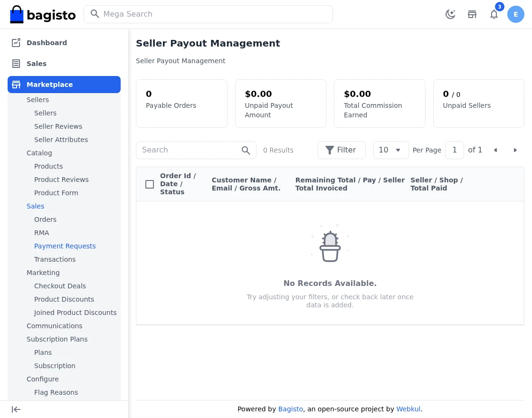532x418 pixels.
Task: Open the top-level Sales menu
Action: tap(64, 64)
